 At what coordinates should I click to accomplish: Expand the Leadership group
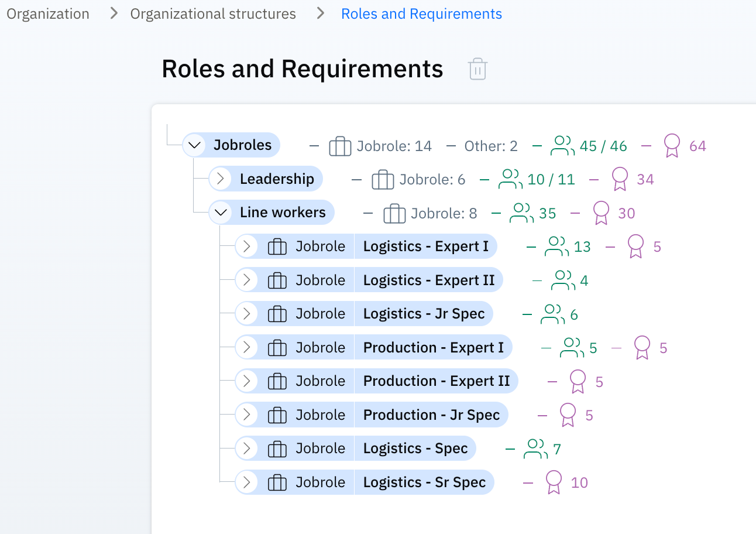221,179
